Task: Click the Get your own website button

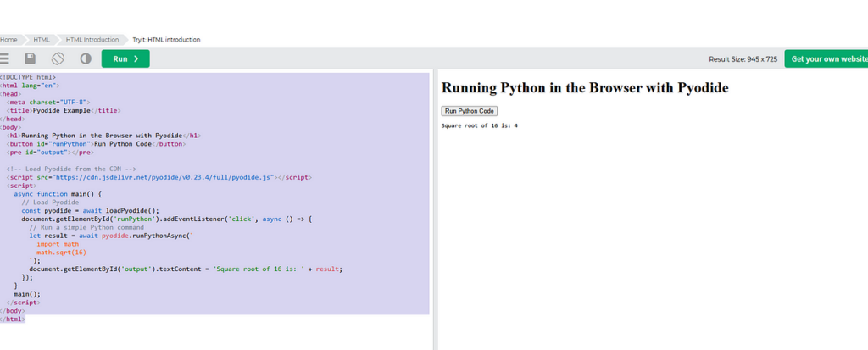Action: pos(826,58)
